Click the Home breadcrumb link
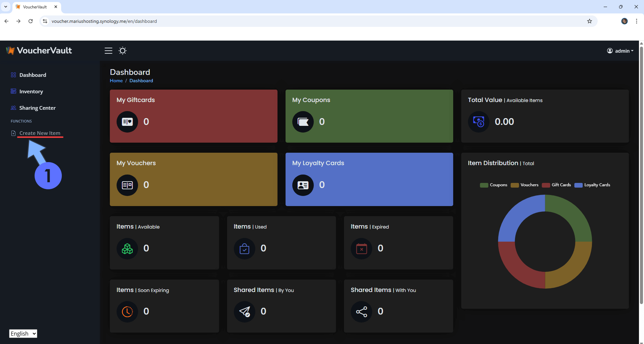 [116, 81]
